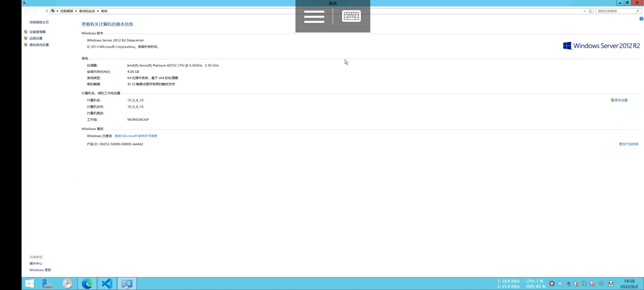Expand the address bar history dropdown
Screen dimensions: 644x290
point(585,11)
